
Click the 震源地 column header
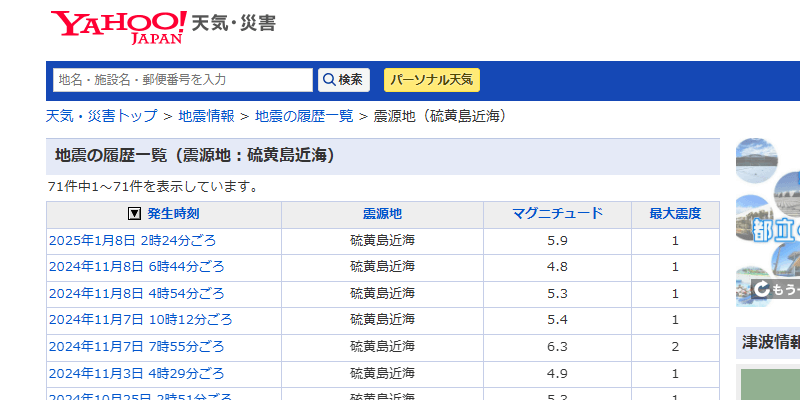[382, 214]
